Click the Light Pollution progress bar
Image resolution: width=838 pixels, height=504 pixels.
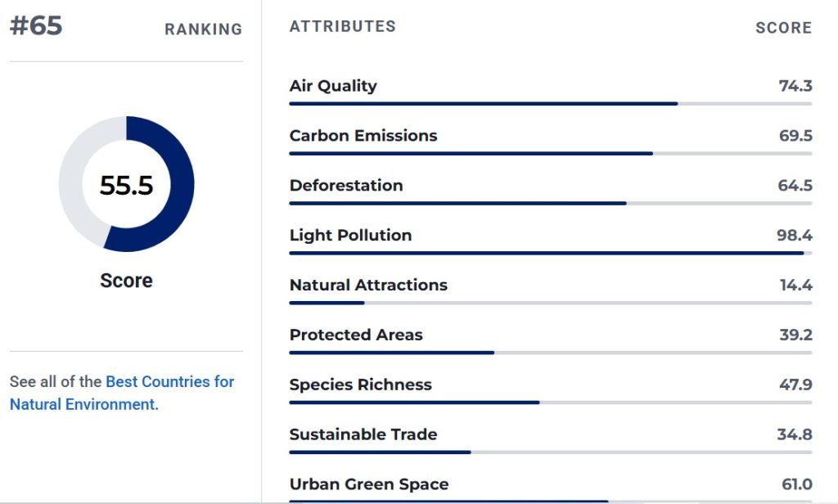point(551,253)
